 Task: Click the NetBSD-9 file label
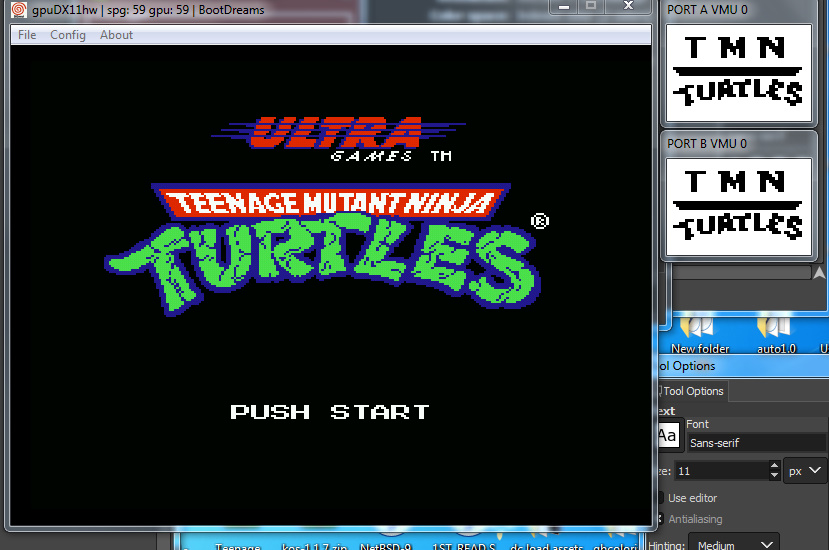385,546
